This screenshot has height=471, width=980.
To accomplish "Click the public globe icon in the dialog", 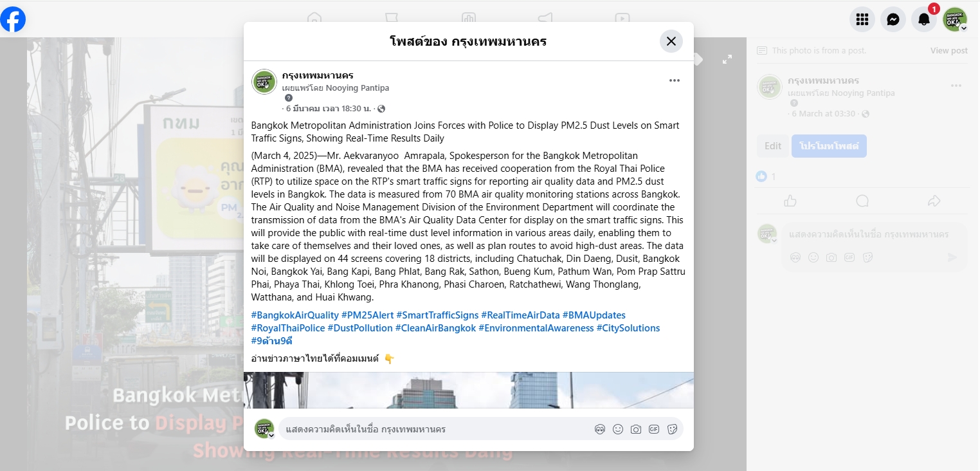I will click(381, 109).
